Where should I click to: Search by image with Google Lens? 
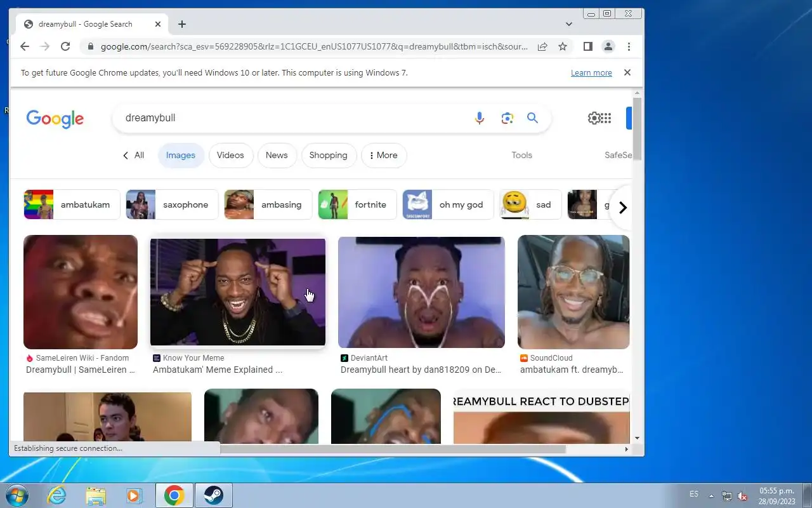[x=507, y=117]
